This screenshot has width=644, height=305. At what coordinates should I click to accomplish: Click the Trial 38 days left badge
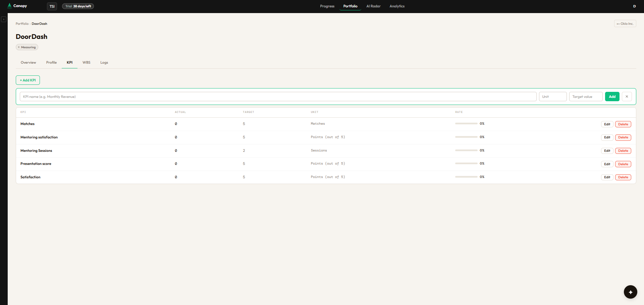78,6
